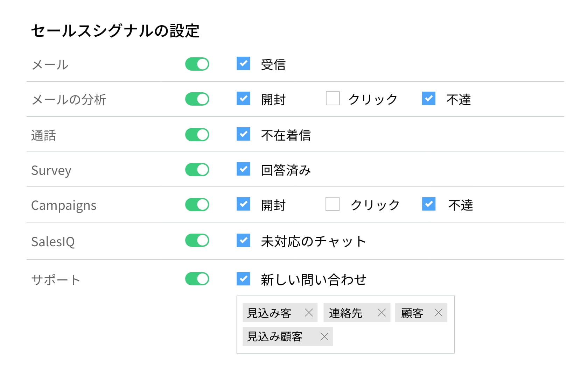This screenshot has height=370, width=588.
Task: Check クリック in the Campaigns row
Action: point(332,204)
